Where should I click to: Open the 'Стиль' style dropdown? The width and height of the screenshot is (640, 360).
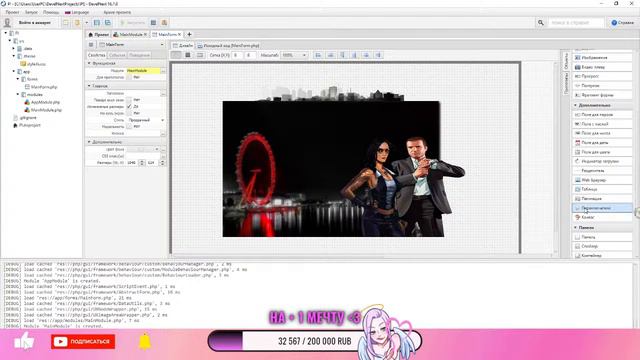(x=146, y=120)
